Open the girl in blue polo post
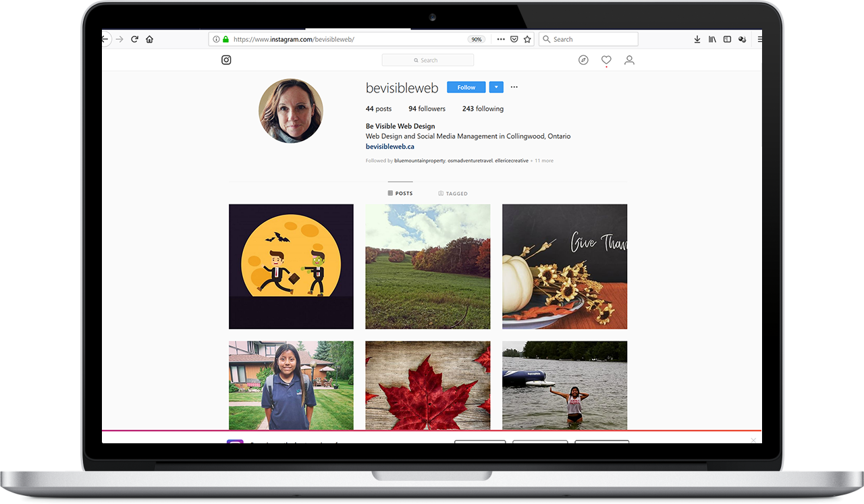 click(291, 385)
